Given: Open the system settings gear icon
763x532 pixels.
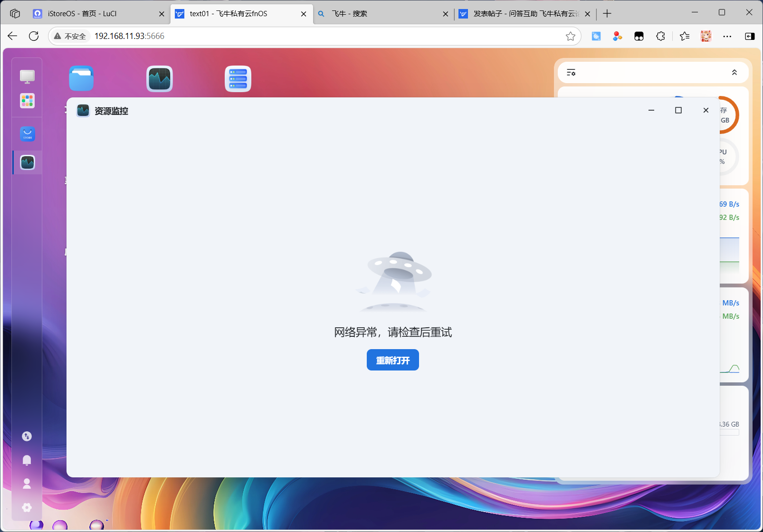Looking at the screenshot, I should point(27,507).
